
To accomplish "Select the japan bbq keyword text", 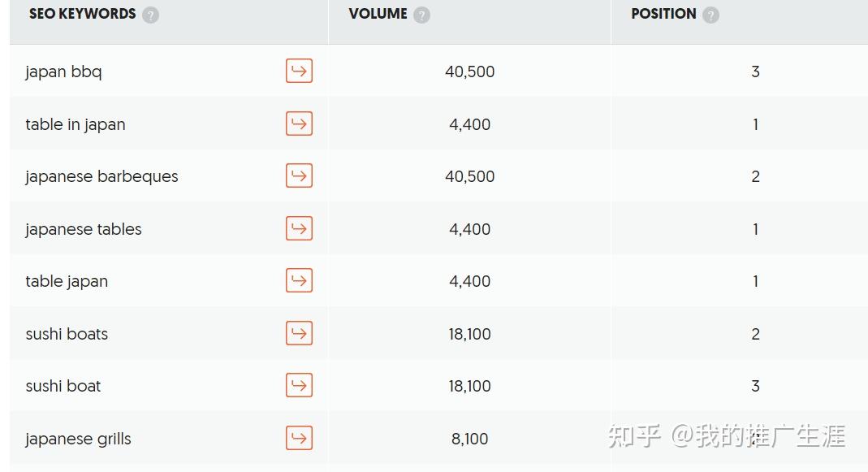I will coord(63,71).
